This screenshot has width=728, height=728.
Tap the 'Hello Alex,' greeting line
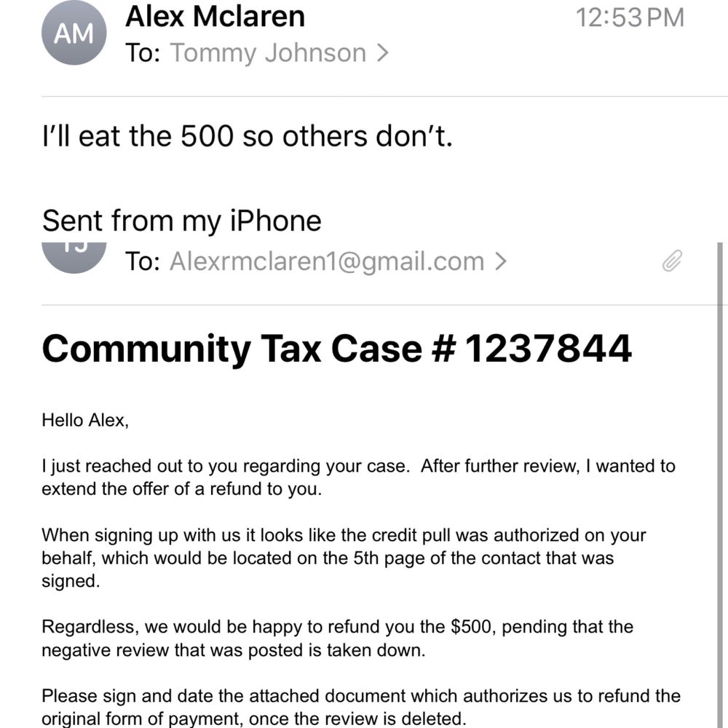point(85,421)
